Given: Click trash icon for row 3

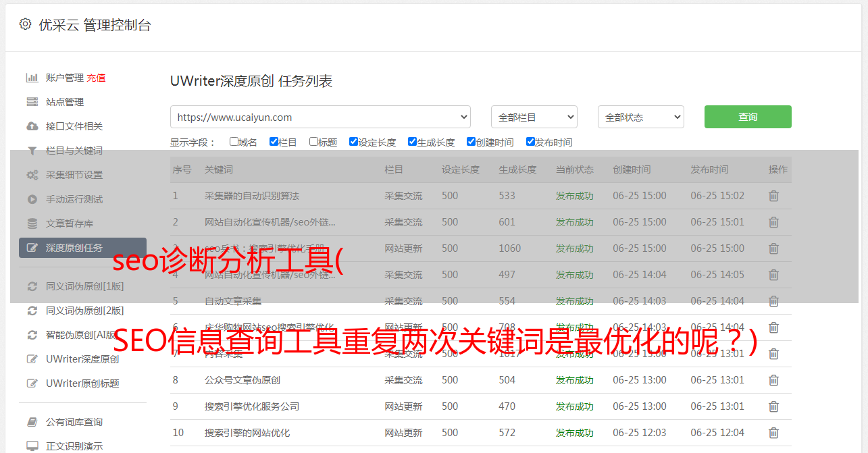Looking at the screenshot, I should (x=773, y=248).
